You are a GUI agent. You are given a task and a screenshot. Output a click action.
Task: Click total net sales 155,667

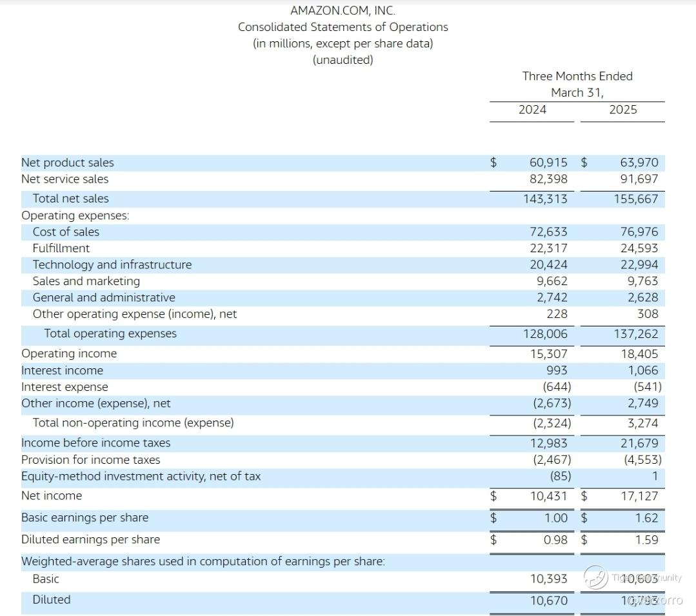click(x=636, y=199)
